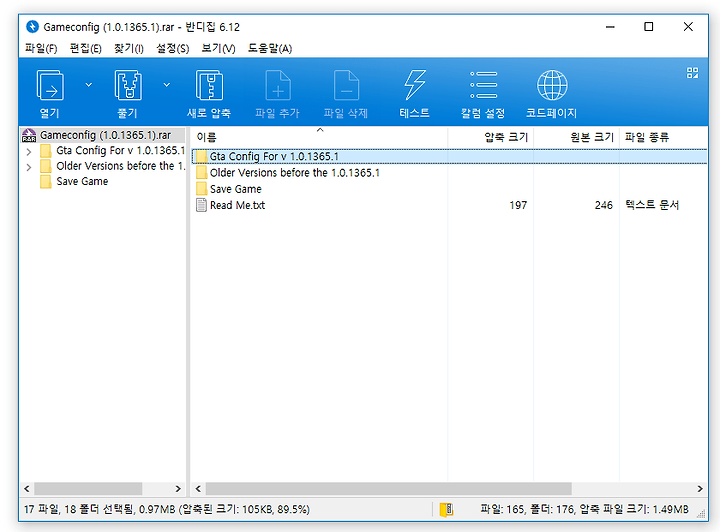Image resolution: width=720 pixels, height=532 pixels.
Task: Click the Bandizip logo icon in title bar
Action: (33, 27)
